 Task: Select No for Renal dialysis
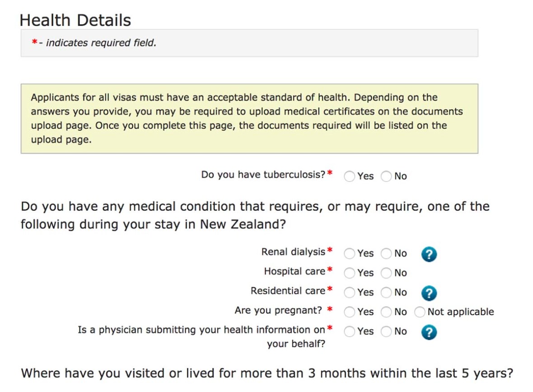click(386, 253)
